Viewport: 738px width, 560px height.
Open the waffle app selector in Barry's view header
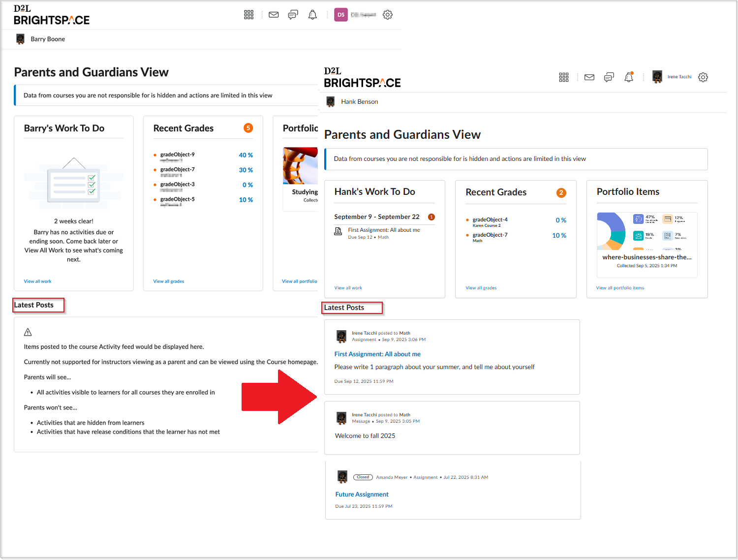[x=249, y=14]
